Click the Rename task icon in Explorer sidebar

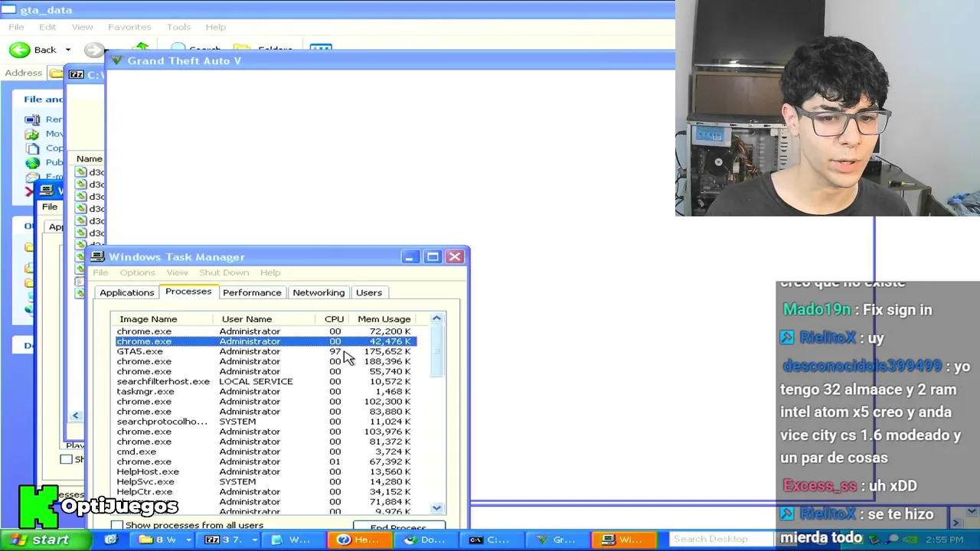[32, 119]
